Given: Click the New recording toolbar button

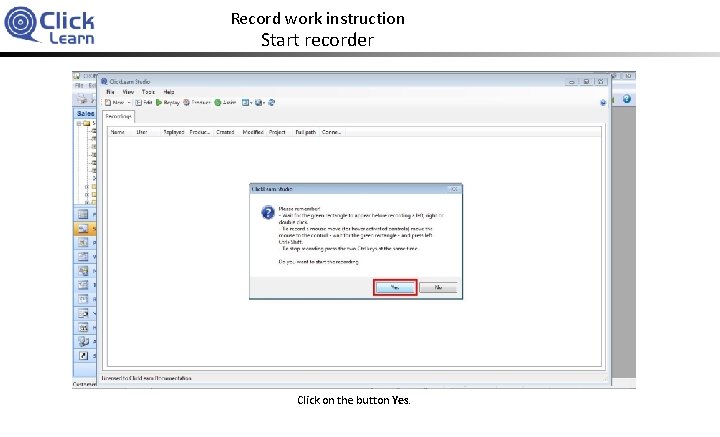Looking at the screenshot, I should [x=114, y=102].
